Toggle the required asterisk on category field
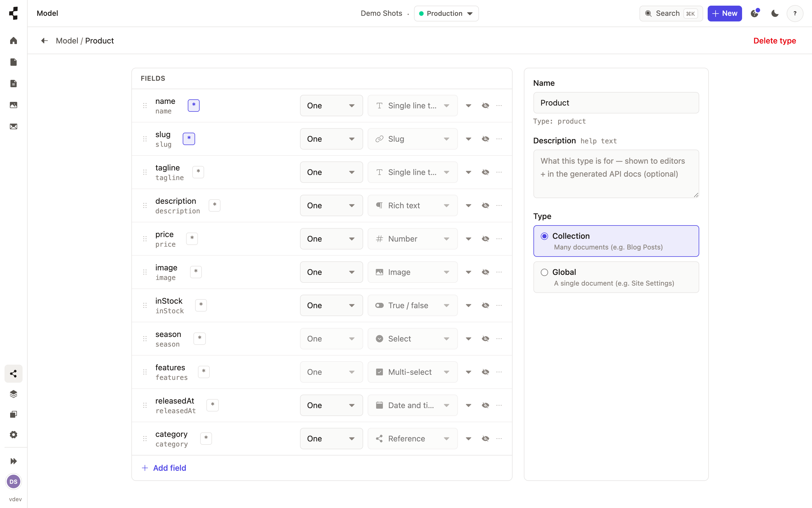This screenshot has width=812, height=508. [206, 439]
